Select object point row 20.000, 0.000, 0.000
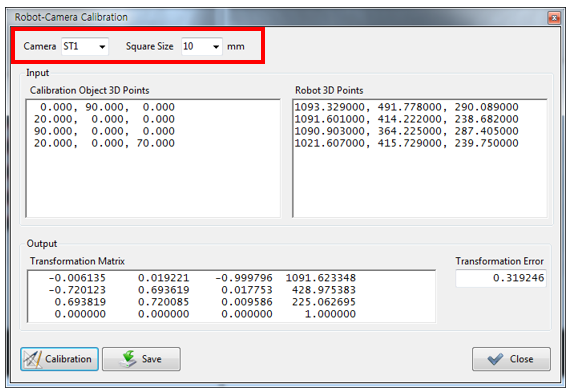The image size is (569, 392). [x=105, y=119]
